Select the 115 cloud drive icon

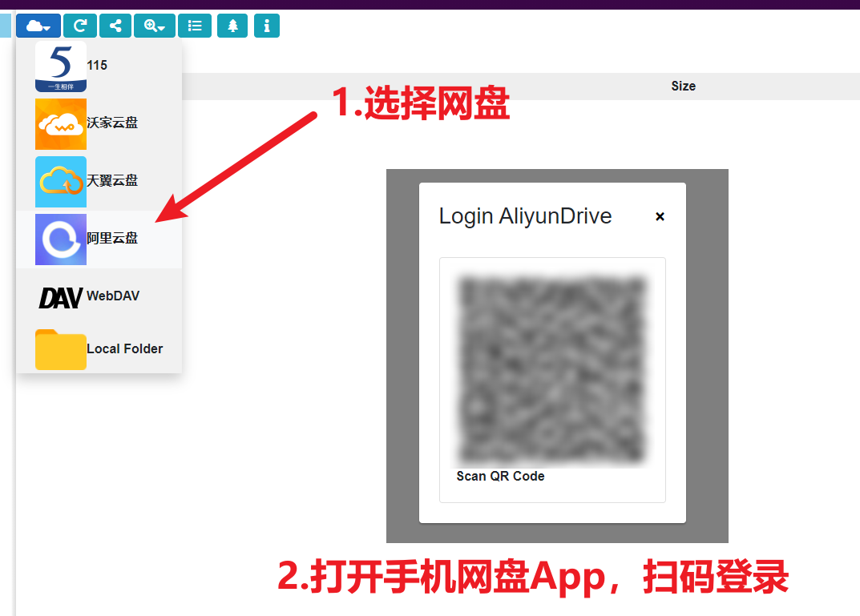tap(61, 66)
